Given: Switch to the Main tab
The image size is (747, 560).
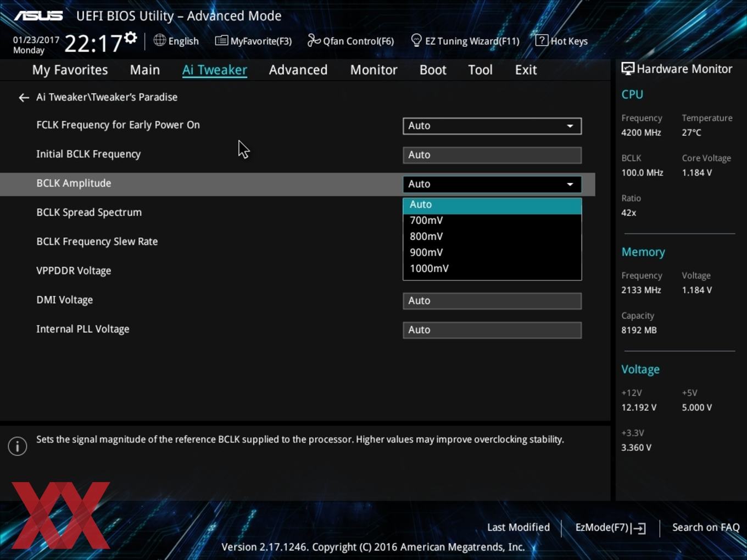Looking at the screenshot, I should click(145, 70).
